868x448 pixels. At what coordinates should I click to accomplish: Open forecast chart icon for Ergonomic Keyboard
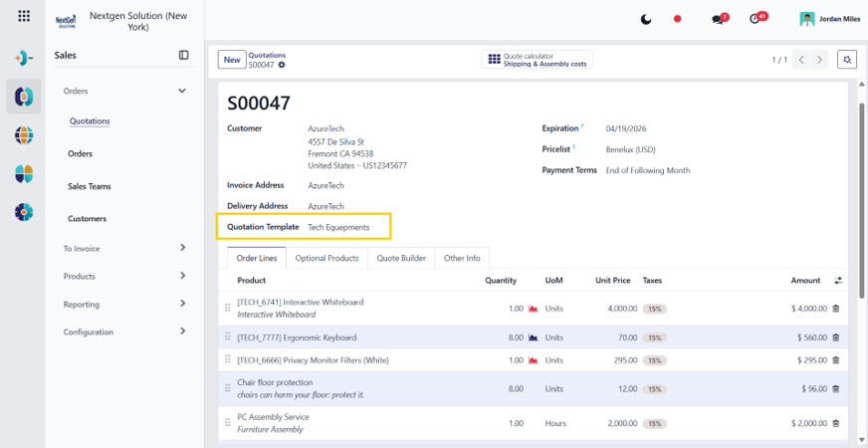coord(534,337)
